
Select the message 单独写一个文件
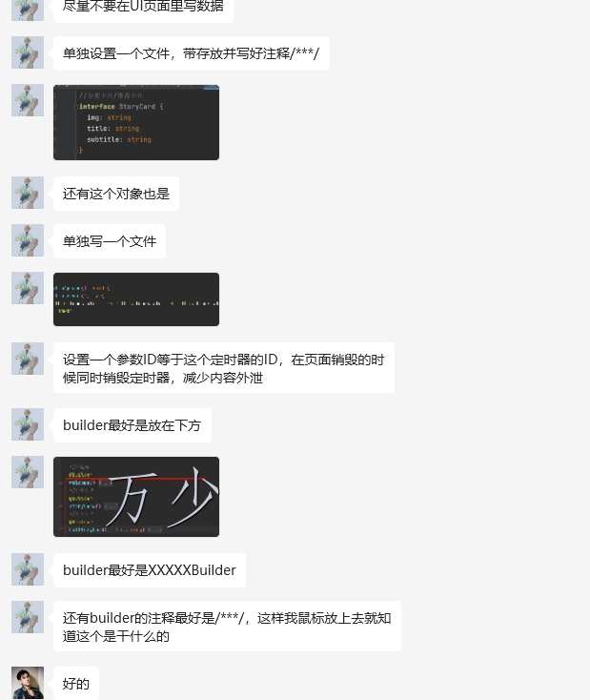pyautogui.click(x=110, y=241)
